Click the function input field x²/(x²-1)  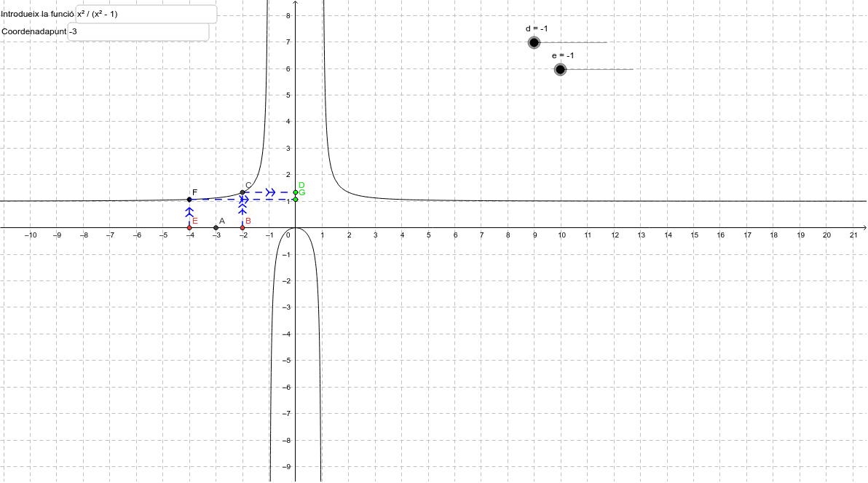click(x=146, y=14)
